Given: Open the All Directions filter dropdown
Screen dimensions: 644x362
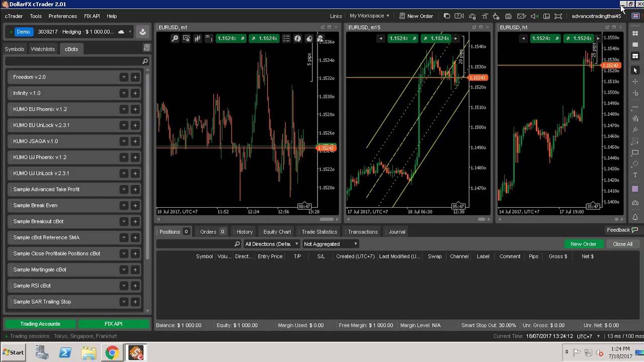Looking at the screenshot, I should 272,244.
